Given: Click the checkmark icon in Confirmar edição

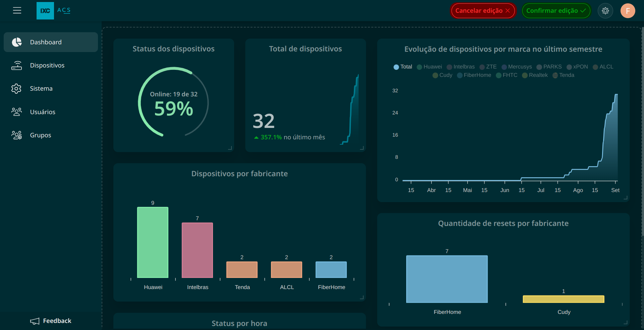Looking at the screenshot, I should coord(583,11).
